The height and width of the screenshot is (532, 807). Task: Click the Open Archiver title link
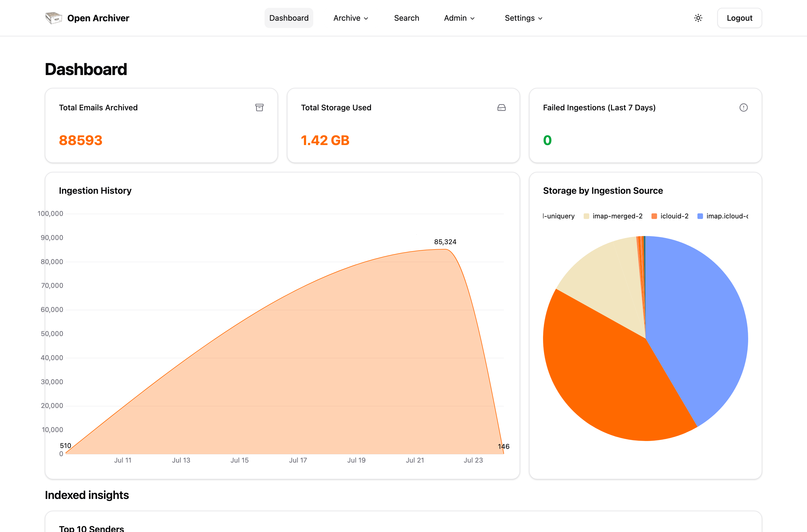point(98,18)
